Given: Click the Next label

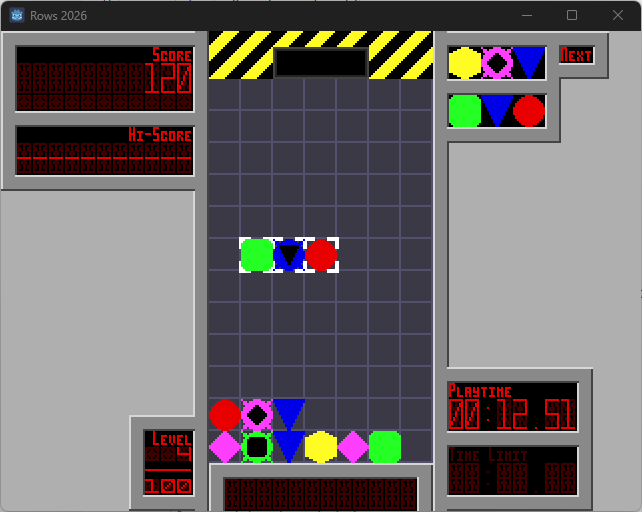Looking at the screenshot, I should [576, 55].
